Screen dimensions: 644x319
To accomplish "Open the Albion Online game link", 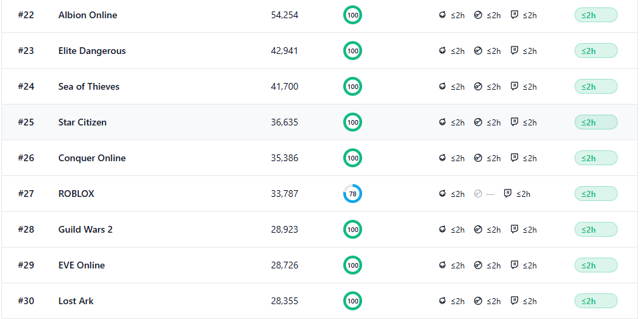I will 88,15.
